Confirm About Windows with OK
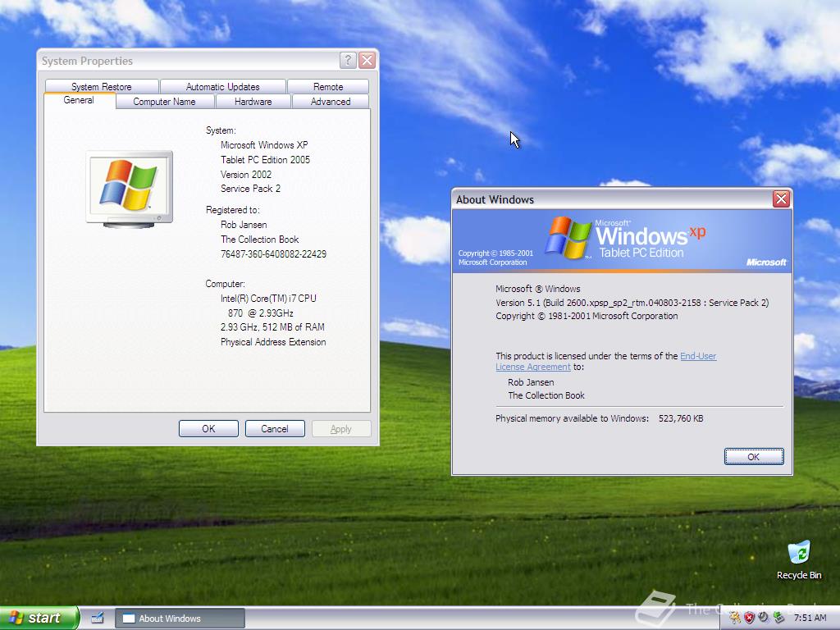This screenshot has height=630, width=840. [x=753, y=456]
